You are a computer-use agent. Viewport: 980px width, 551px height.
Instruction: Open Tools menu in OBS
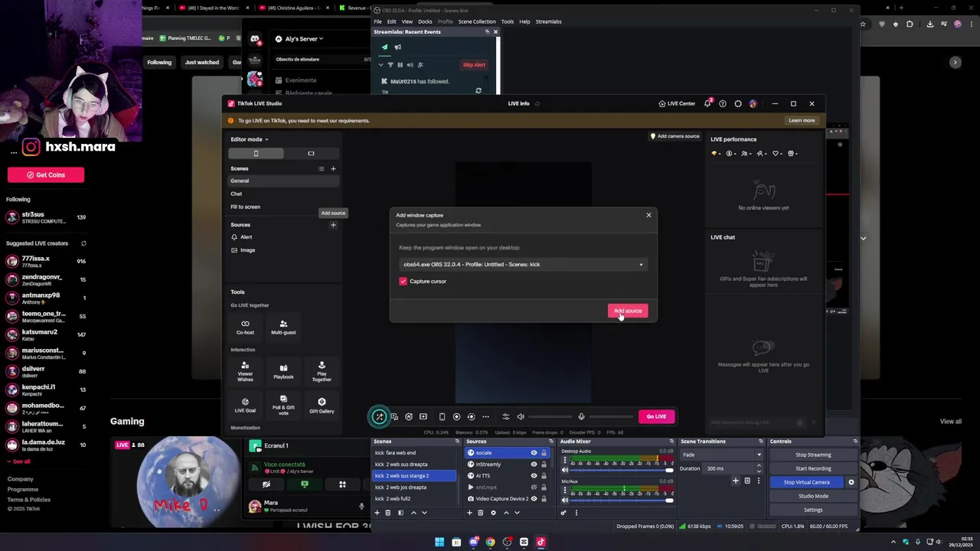(x=507, y=21)
